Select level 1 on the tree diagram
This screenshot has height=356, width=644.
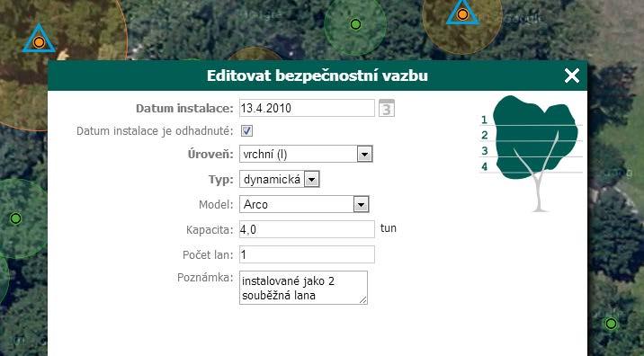pyautogui.click(x=485, y=120)
